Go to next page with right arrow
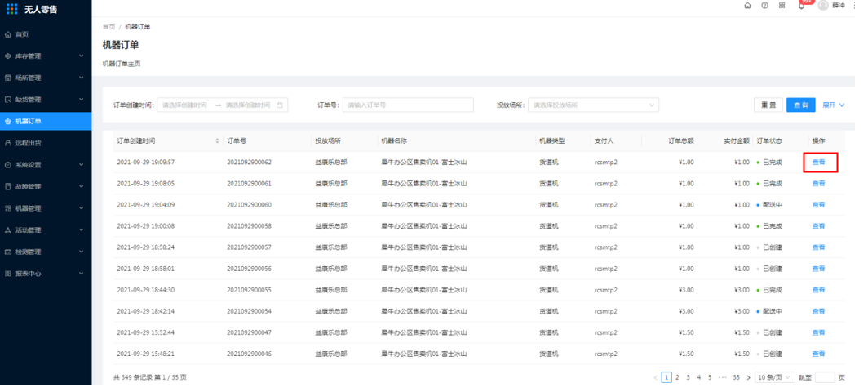Image resolution: width=868 pixels, height=392 pixels. click(x=748, y=377)
